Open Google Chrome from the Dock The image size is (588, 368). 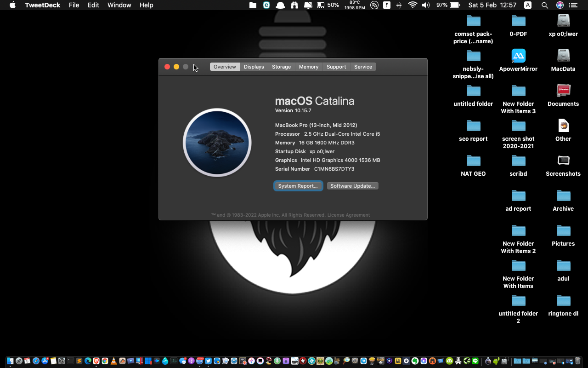pyautogui.click(x=105, y=361)
